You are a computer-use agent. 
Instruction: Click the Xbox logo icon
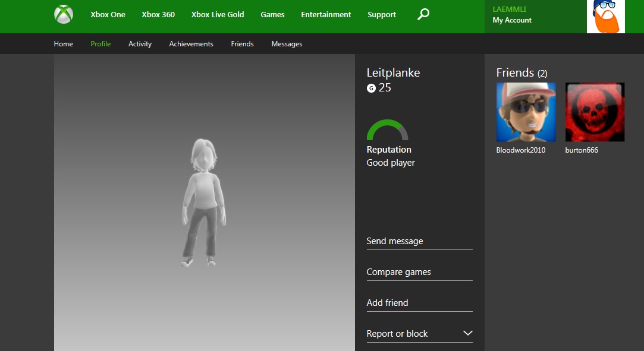coord(64,14)
